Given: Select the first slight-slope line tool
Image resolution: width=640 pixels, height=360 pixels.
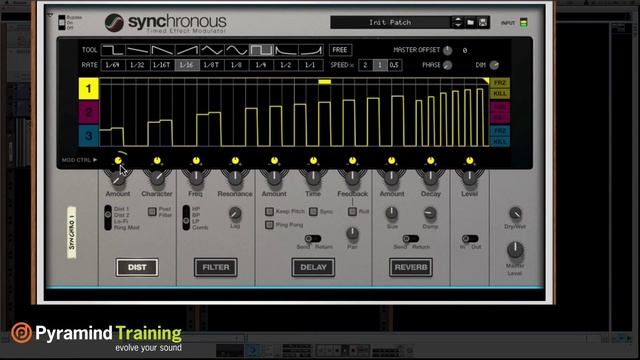Looking at the screenshot, I should click(138, 50).
